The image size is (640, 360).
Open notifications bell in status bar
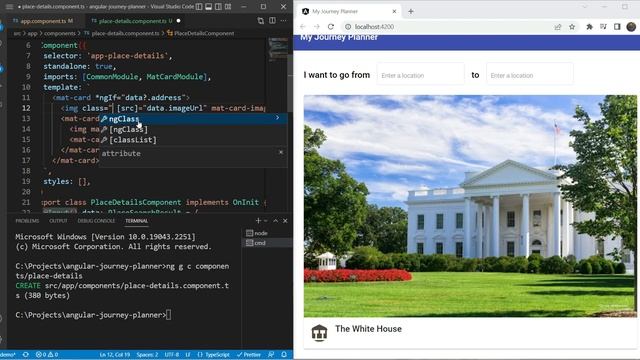[x=284, y=355]
